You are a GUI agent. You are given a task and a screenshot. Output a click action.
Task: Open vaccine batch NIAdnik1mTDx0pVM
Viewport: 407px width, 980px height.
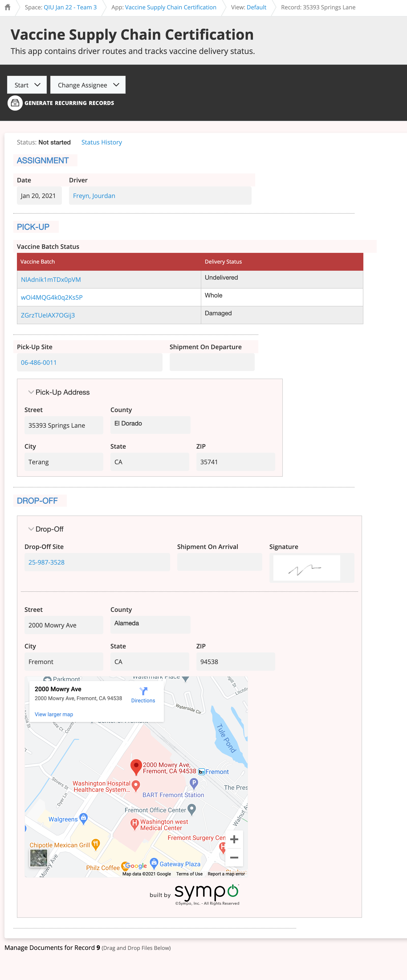51,280
